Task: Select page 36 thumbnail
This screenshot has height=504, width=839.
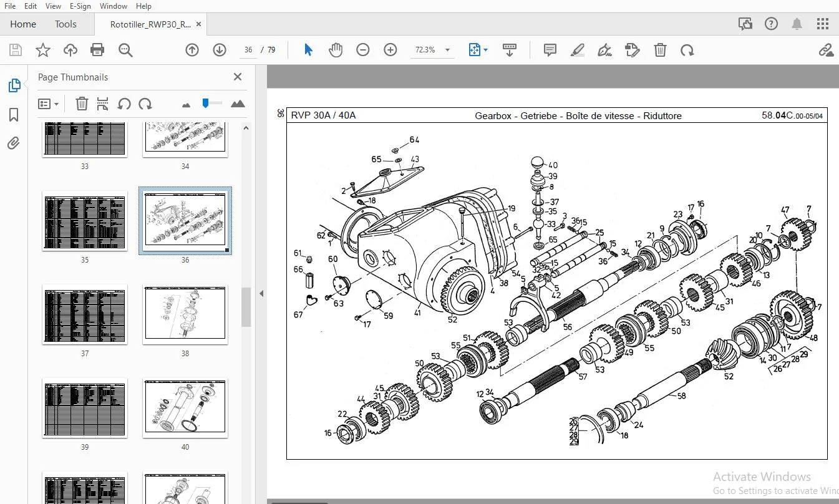Action: pyautogui.click(x=185, y=221)
